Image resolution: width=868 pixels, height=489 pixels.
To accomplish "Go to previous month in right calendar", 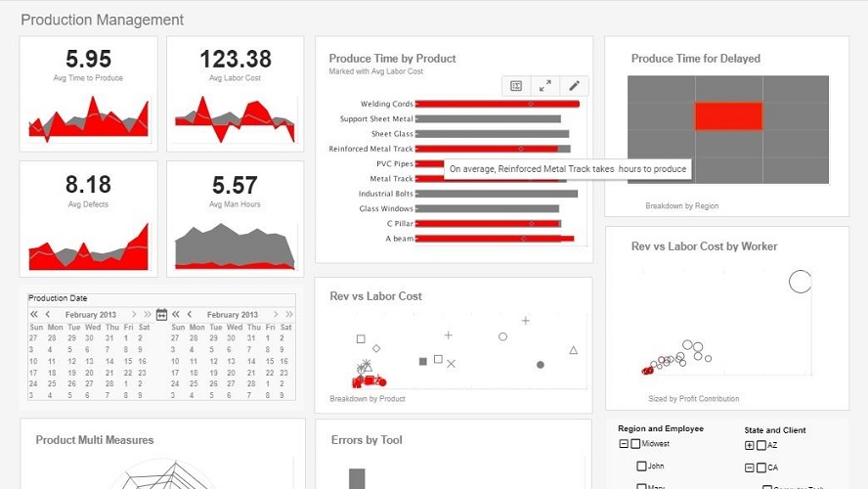I will click(x=190, y=314).
